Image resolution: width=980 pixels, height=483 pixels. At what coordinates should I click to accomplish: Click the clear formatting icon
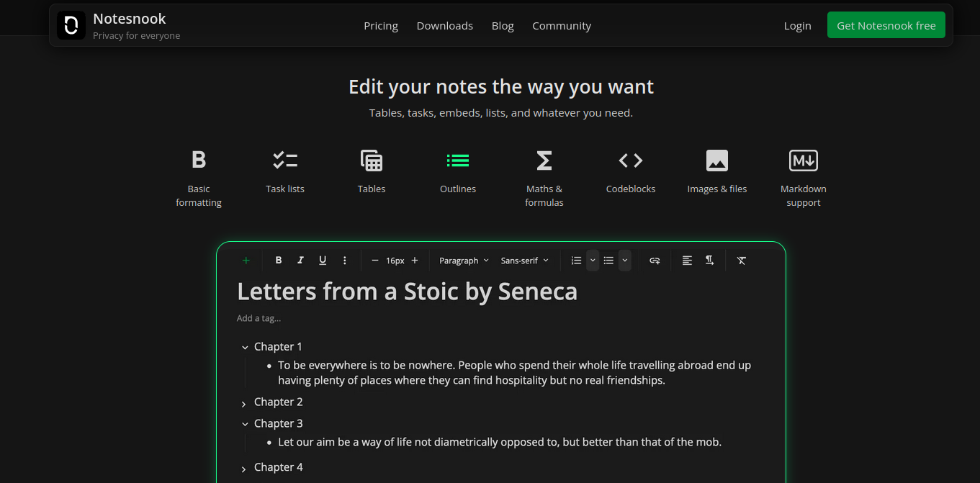(x=742, y=261)
